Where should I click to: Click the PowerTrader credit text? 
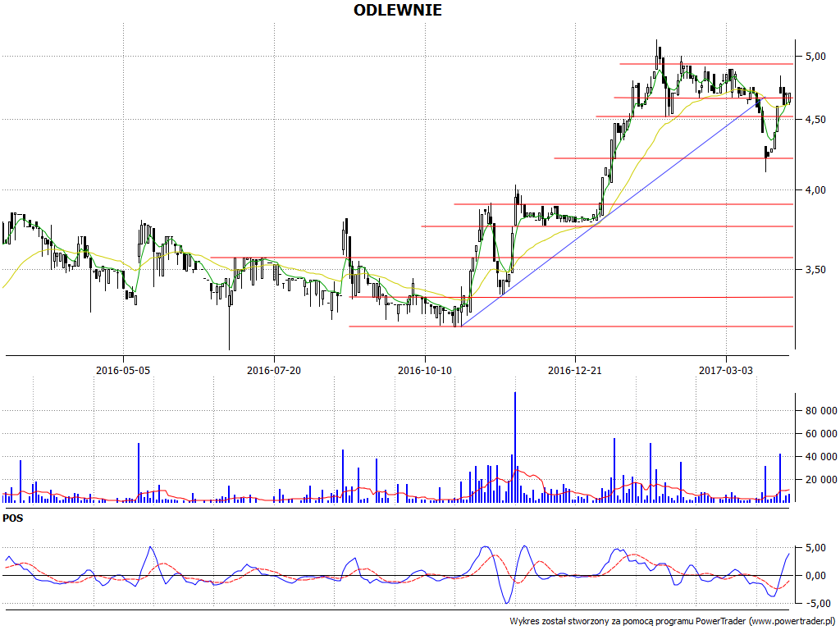672,621
